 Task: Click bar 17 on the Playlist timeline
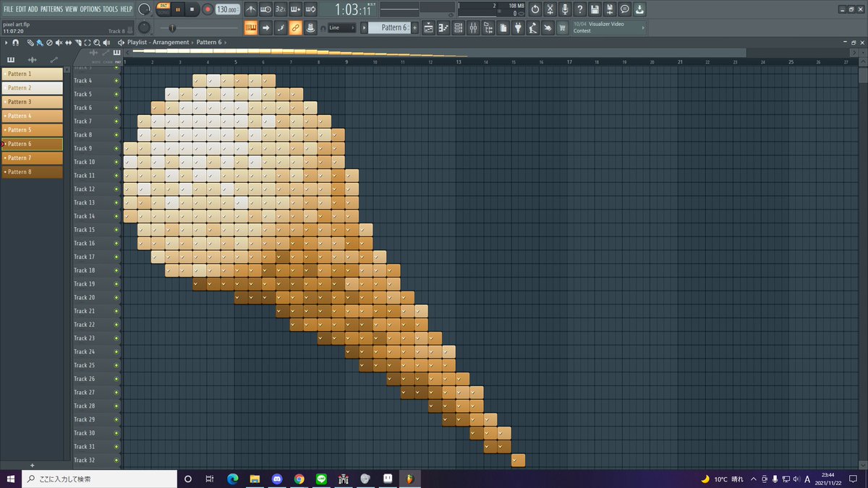click(x=570, y=62)
